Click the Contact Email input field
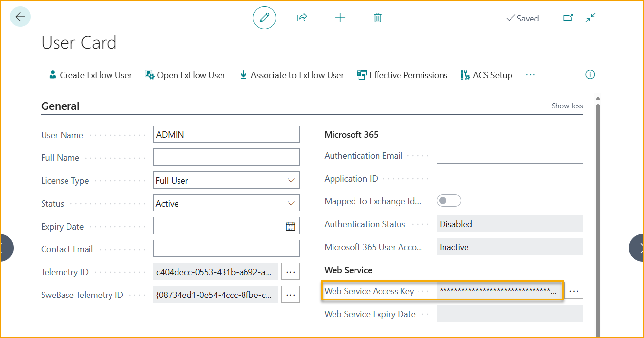Image resolution: width=644 pixels, height=338 pixels. (x=226, y=249)
